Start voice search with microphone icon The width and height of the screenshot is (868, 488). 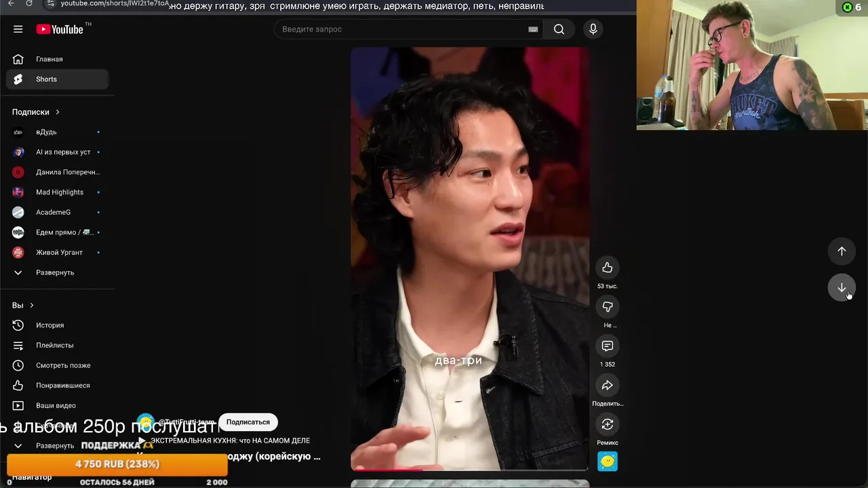[x=593, y=29]
